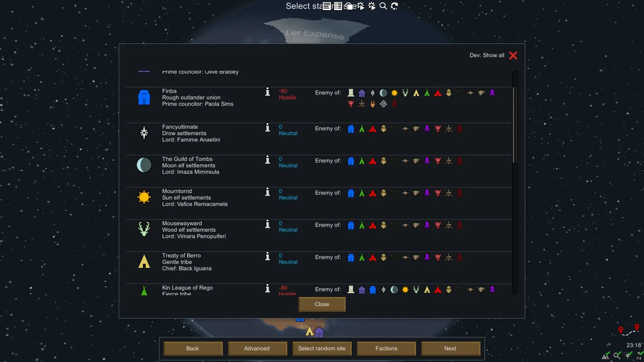
Task: Click the Treaty of Berro tent icon
Action: point(144,261)
